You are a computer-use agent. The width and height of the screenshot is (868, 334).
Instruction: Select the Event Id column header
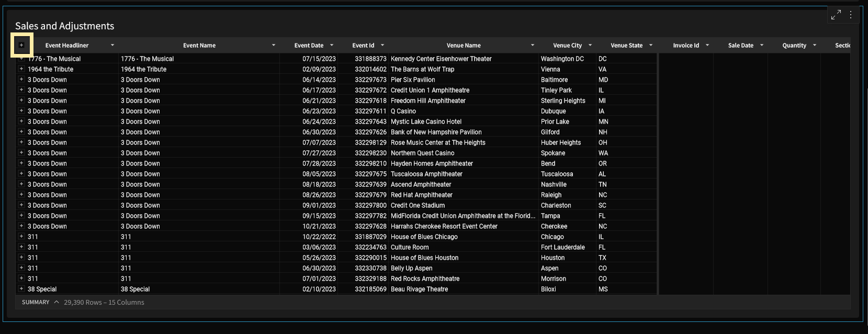363,46
